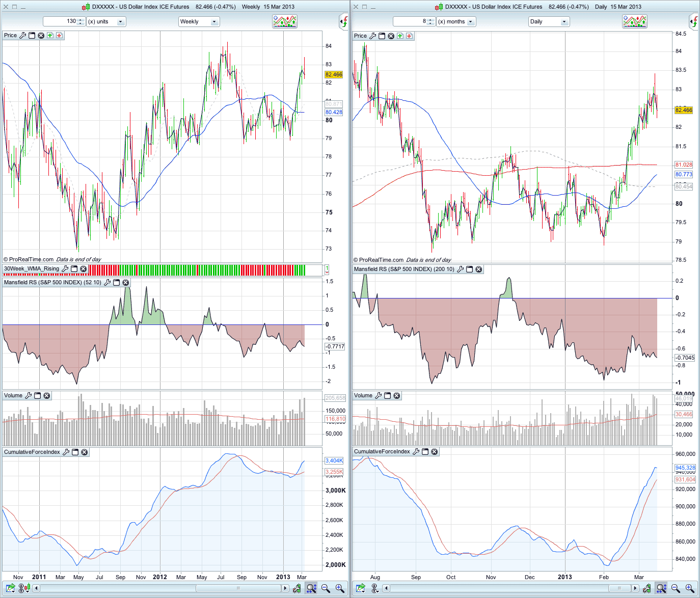Move weekly Price panel down with red arrow
Screen dimensions: 700x598
tap(60, 36)
